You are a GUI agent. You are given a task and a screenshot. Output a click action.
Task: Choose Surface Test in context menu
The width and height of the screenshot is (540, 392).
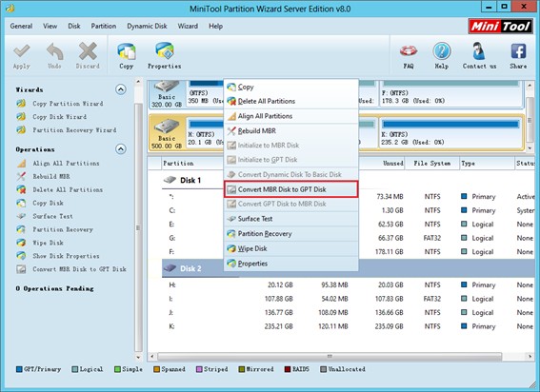click(291, 219)
